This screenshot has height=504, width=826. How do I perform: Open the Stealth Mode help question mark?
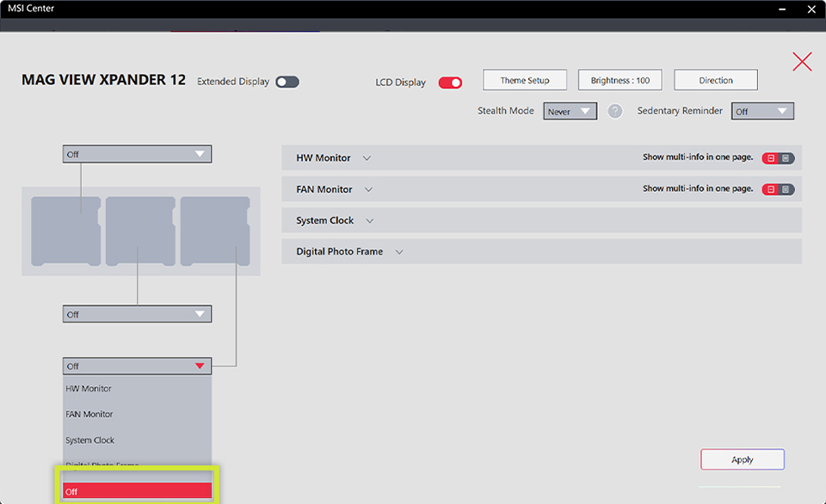click(x=614, y=111)
